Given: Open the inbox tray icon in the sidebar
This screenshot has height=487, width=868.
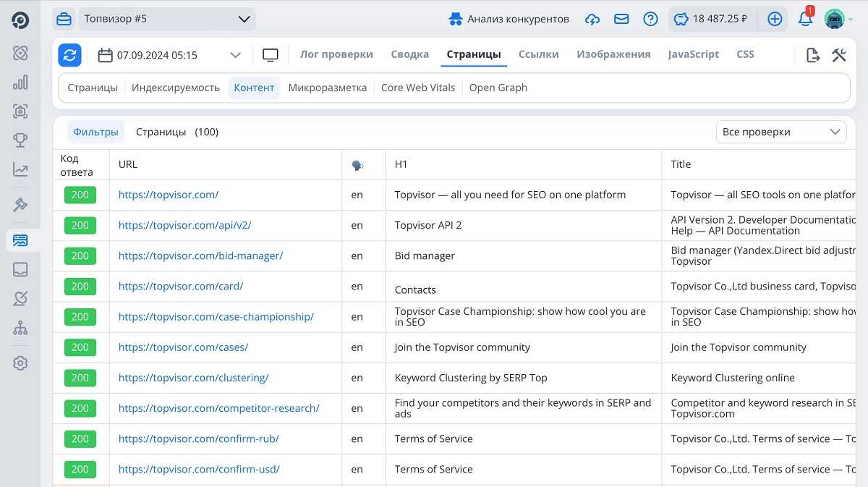Looking at the screenshot, I should coord(20,269).
